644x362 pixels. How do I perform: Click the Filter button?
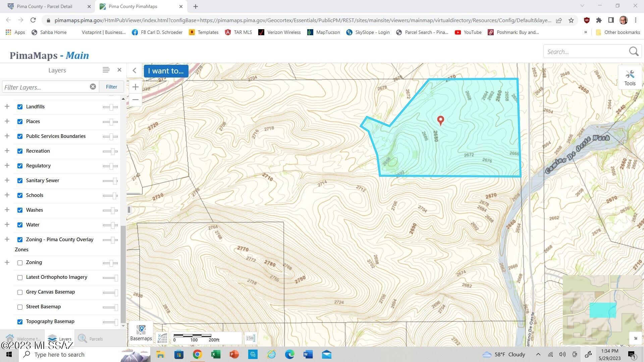[x=111, y=87]
